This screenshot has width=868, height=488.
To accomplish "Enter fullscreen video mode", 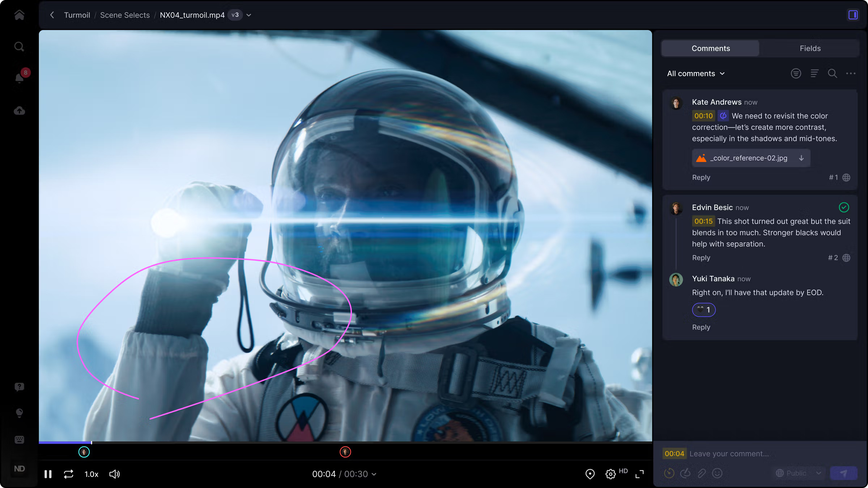I will tap(639, 474).
